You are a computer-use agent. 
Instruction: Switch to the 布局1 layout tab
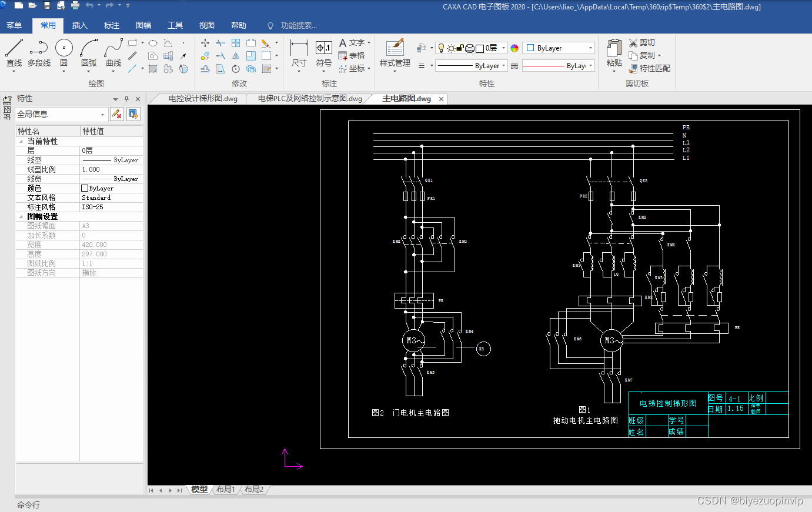[225, 489]
